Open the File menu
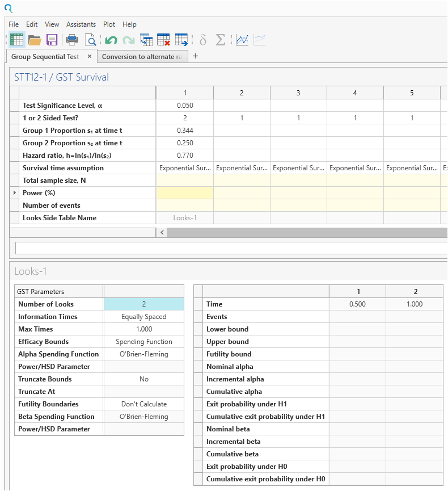The height and width of the screenshot is (491, 448). 14,24
